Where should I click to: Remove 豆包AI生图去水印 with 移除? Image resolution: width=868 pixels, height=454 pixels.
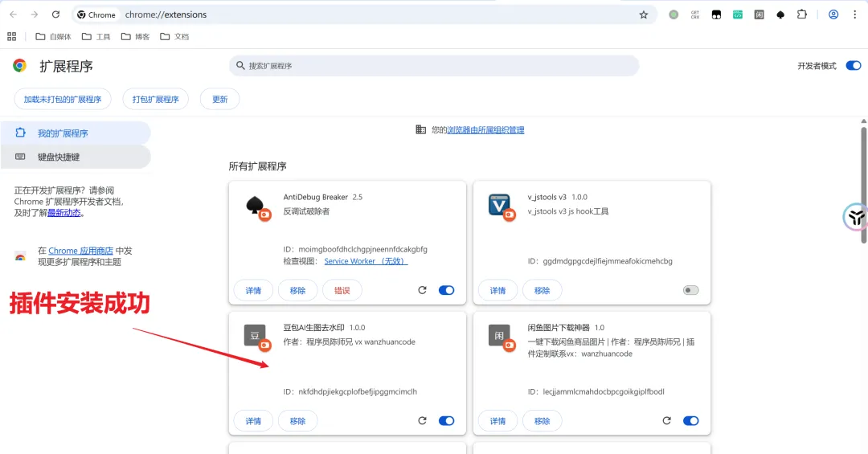point(298,421)
